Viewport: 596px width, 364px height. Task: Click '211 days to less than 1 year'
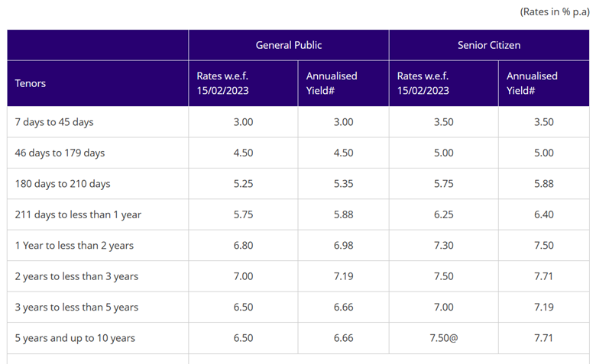tap(78, 214)
